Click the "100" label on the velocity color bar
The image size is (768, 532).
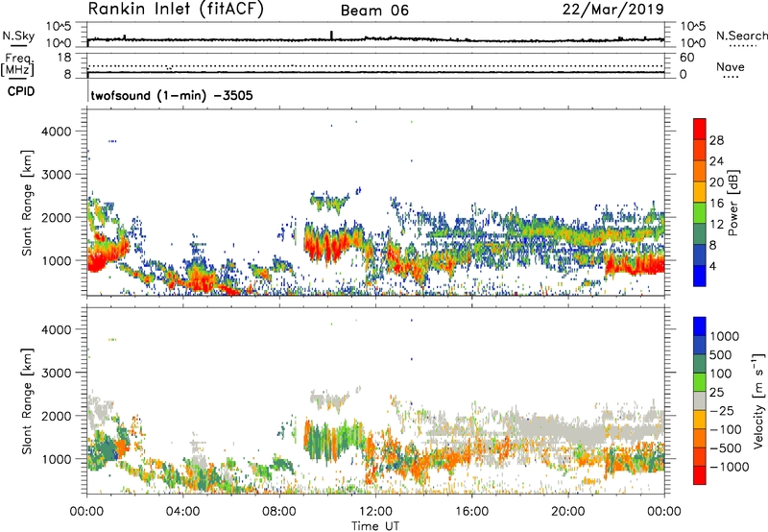[x=721, y=374]
